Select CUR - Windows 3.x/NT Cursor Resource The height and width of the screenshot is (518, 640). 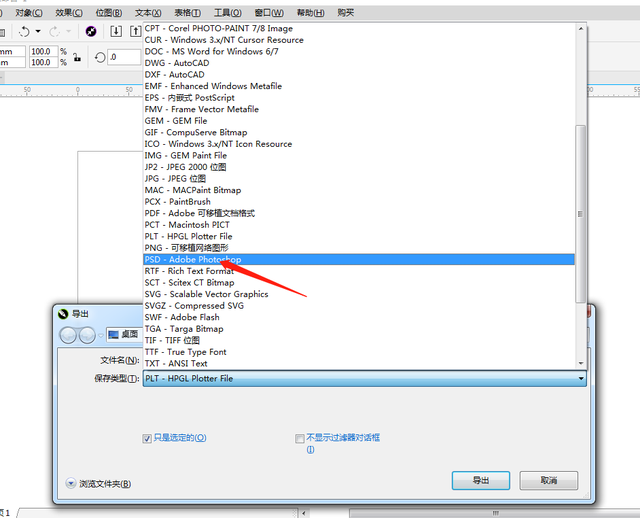(x=359, y=40)
